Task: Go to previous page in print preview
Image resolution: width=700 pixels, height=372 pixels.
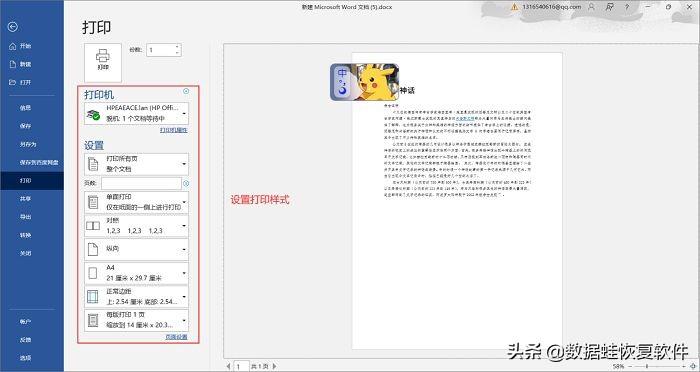Action: [229, 367]
